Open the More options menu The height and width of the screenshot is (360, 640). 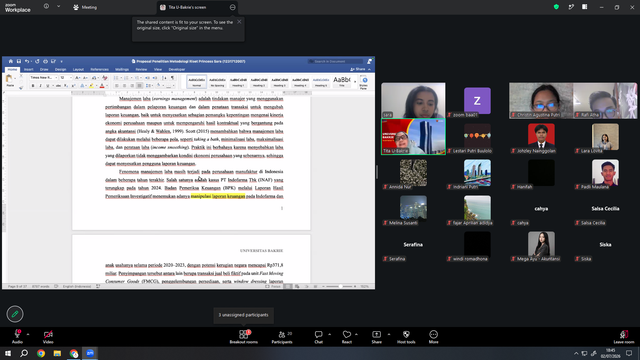click(x=433, y=336)
